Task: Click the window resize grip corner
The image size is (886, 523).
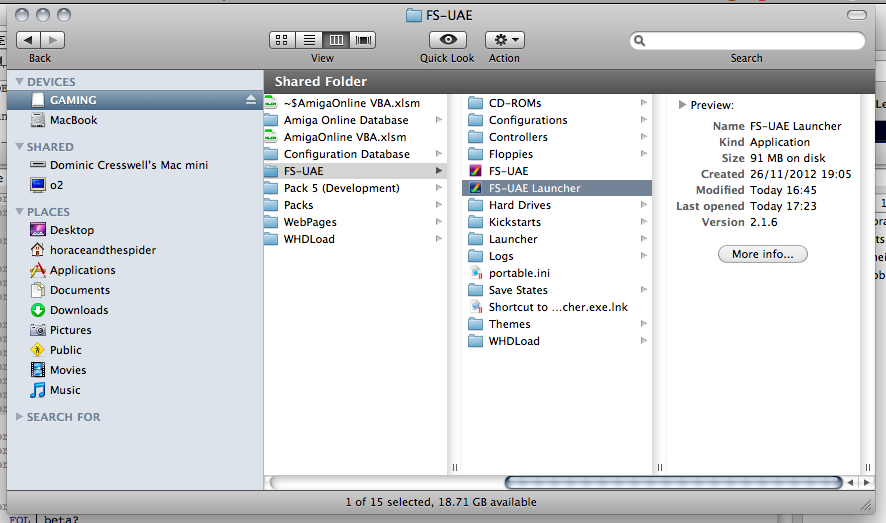Action: [866, 505]
